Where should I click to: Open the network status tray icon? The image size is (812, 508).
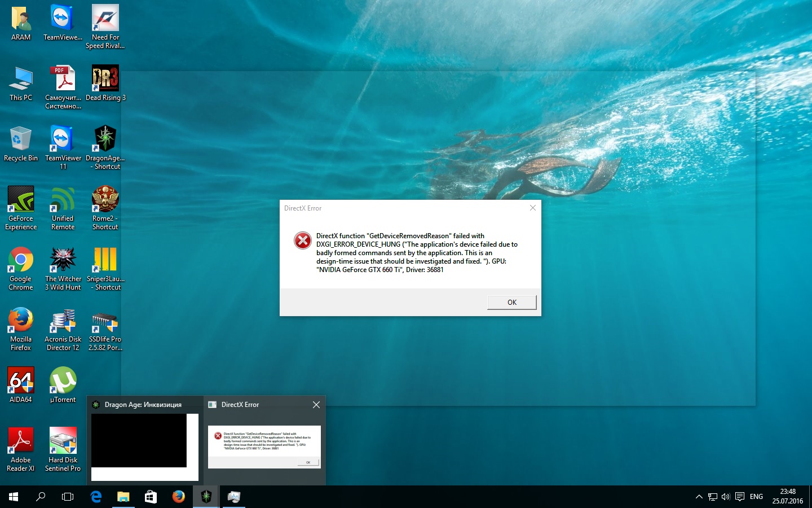713,497
